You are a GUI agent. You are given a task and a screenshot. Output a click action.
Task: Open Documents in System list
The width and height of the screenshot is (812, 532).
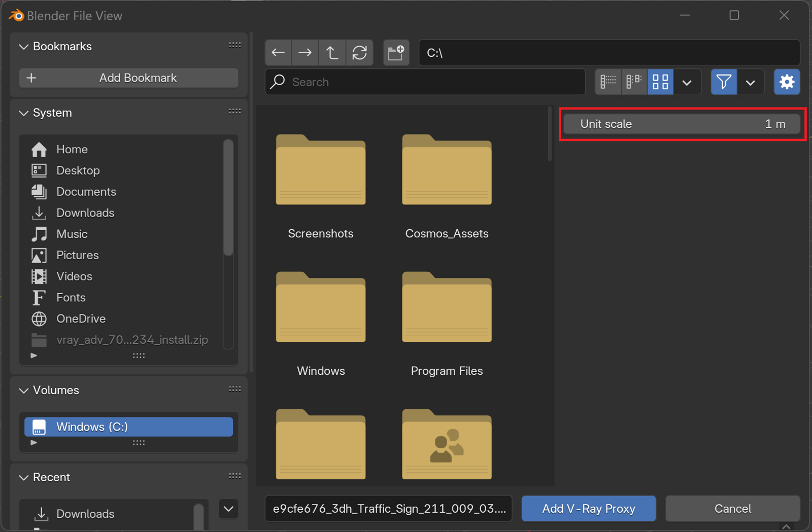pyautogui.click(x=124, y=192)
